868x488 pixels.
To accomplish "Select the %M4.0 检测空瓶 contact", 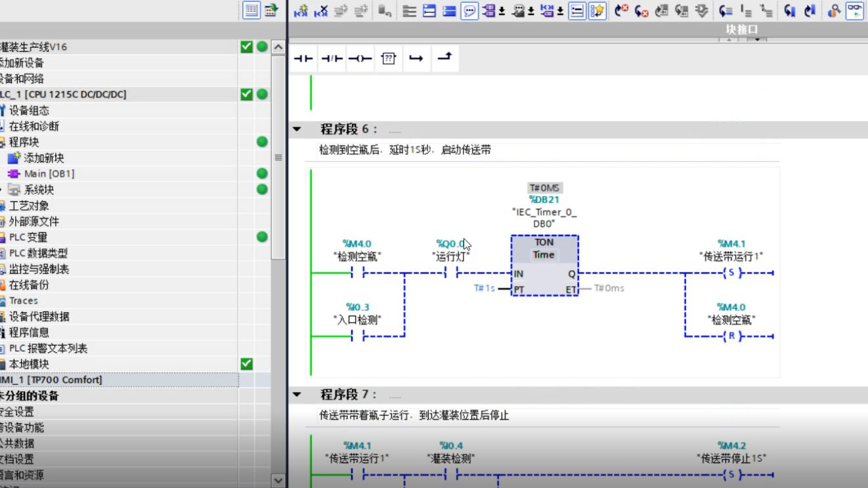I will 358,273.
